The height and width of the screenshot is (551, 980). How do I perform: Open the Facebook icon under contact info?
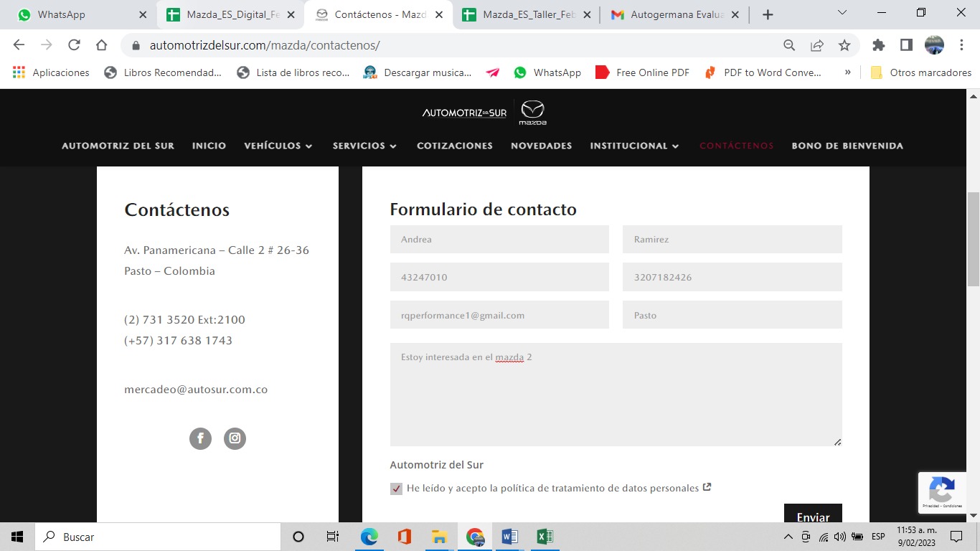(x=200, y=438)
